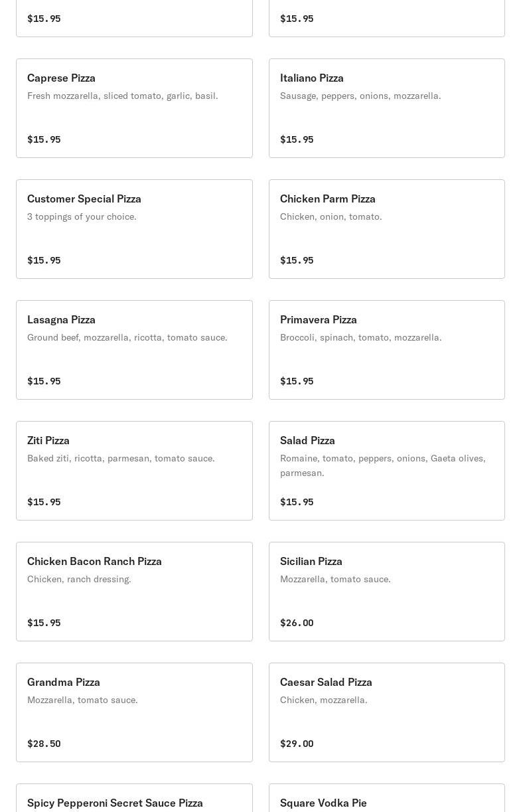521x812 pixels.
Task: Open the Caprese Pizza menu item
Action: 134,108
